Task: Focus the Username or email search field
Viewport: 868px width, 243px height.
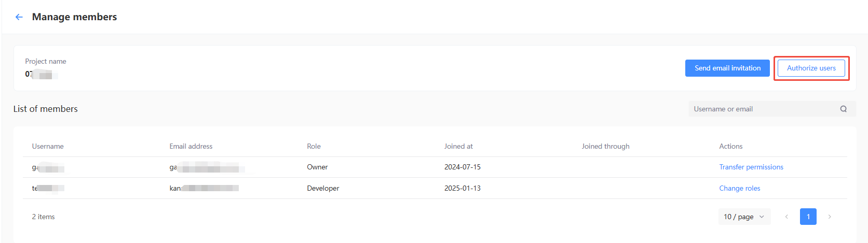Action: [763, 109]
